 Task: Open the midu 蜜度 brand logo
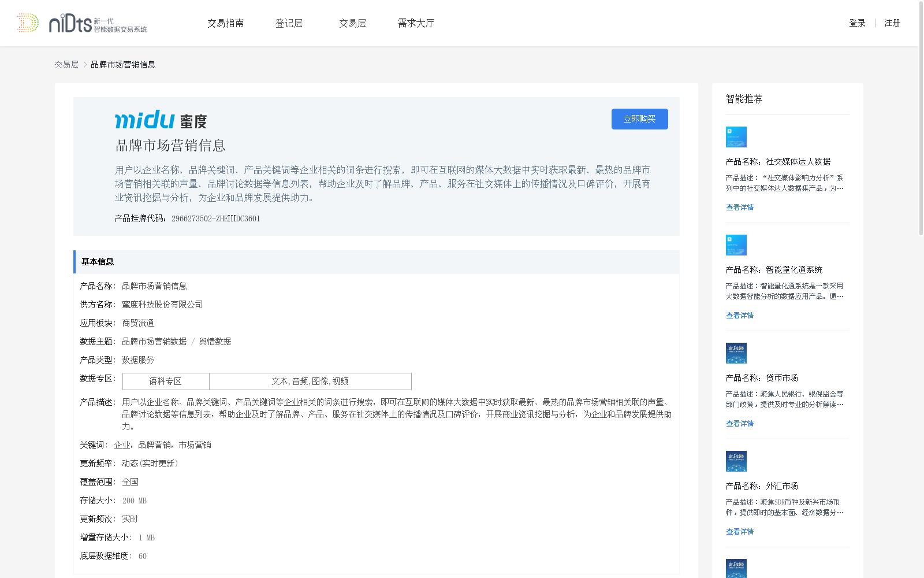tap(161, 120)
